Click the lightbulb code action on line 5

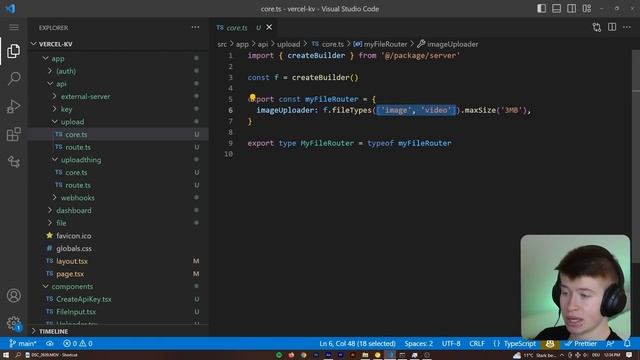point(252,97)
